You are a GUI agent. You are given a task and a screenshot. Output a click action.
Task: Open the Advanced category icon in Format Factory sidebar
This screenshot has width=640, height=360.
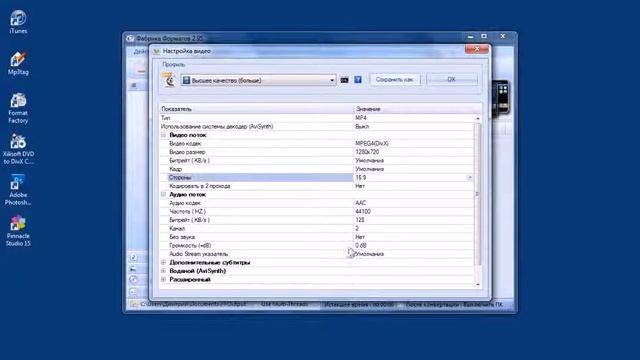click(x=133, y=291)
